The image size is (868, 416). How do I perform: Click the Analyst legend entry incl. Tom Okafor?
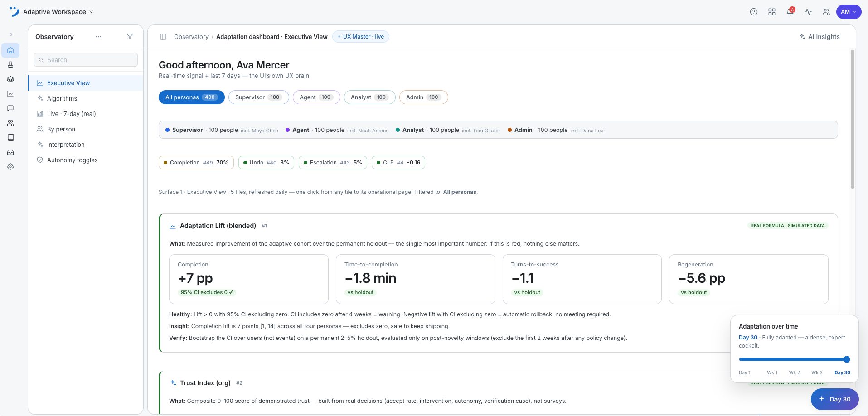(448, 130)
